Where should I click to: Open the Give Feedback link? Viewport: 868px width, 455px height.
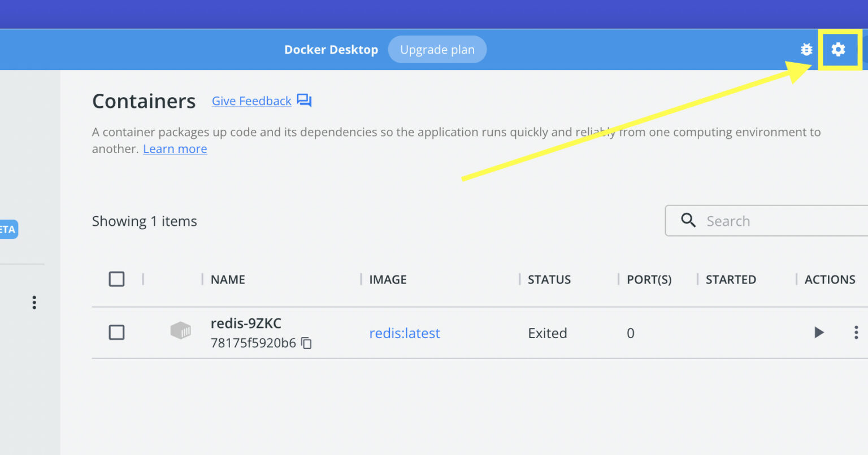251,101
